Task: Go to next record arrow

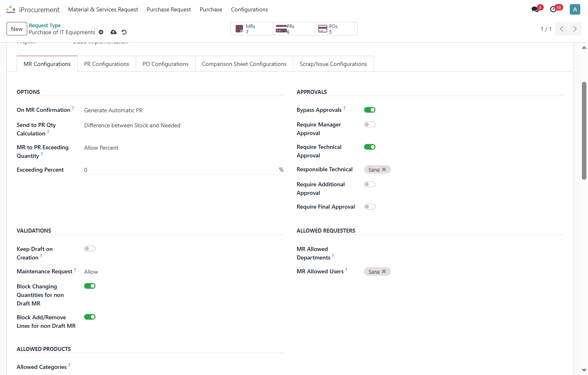Action: click(x=575, y=29)
